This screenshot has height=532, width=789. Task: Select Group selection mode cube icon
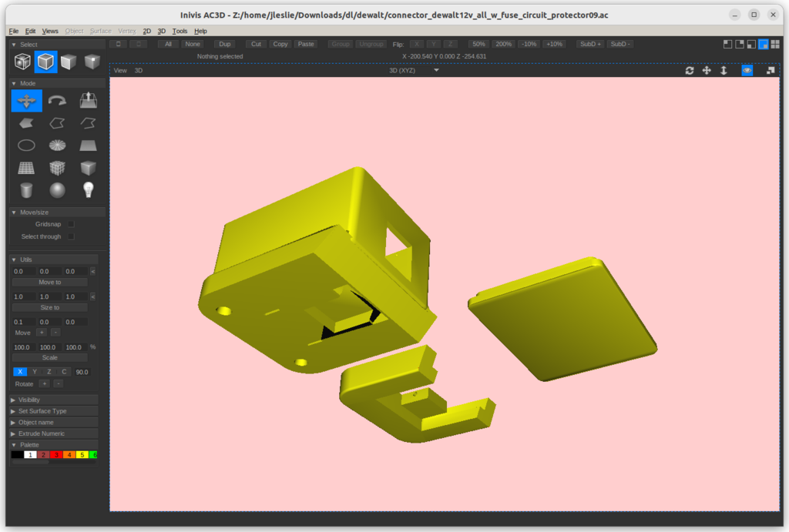click(22, 62)
